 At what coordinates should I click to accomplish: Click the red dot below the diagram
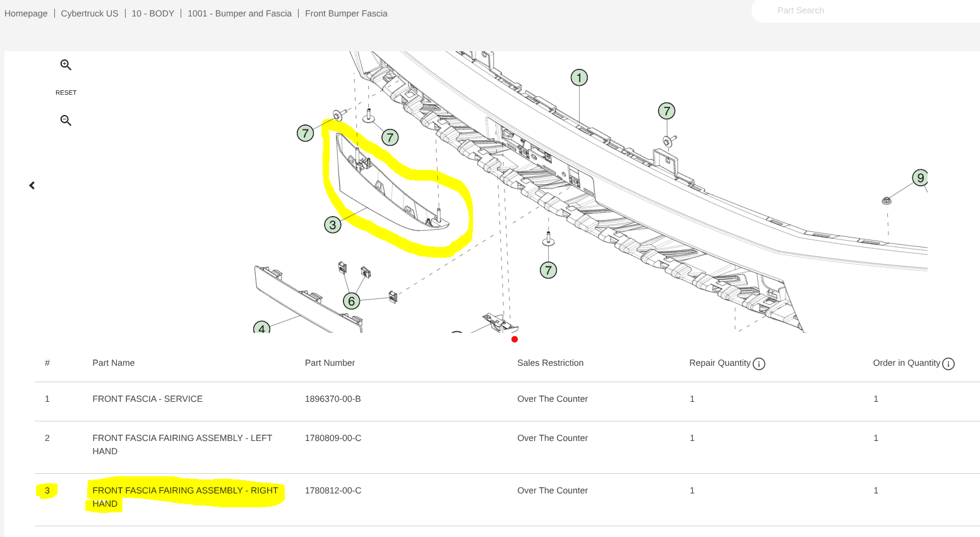coord(515,339)
